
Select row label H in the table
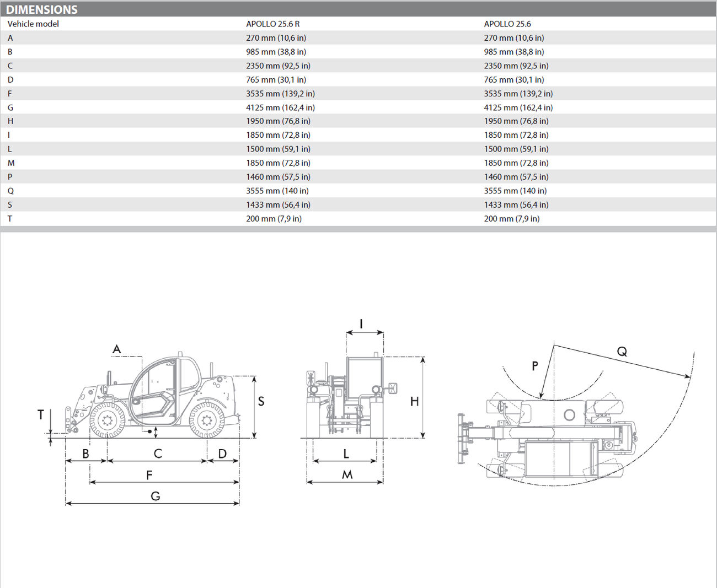coord(10,121)
